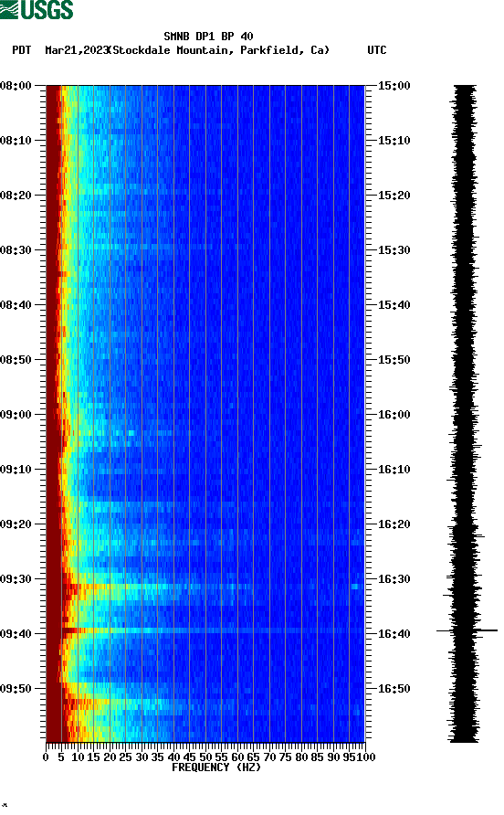
Task: Click the 16:40 UTC time label
Action: point(394,634)
